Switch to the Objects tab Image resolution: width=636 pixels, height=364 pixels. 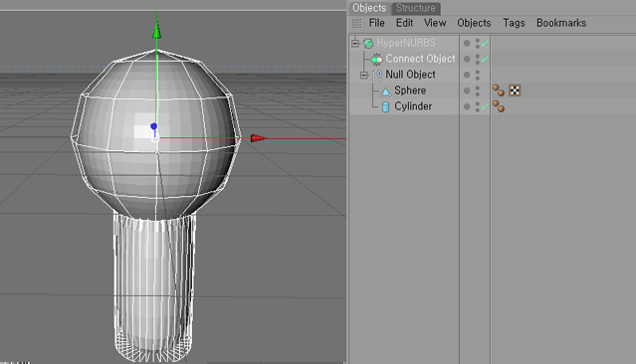pos(369,8)
